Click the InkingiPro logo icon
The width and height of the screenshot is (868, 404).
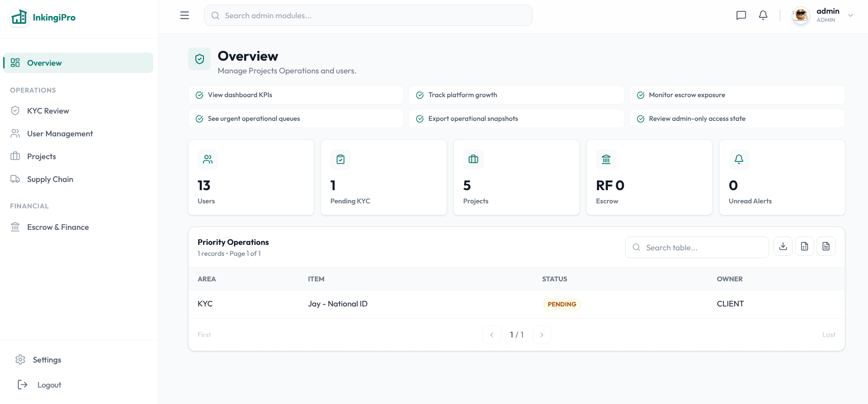coord(19,17)
